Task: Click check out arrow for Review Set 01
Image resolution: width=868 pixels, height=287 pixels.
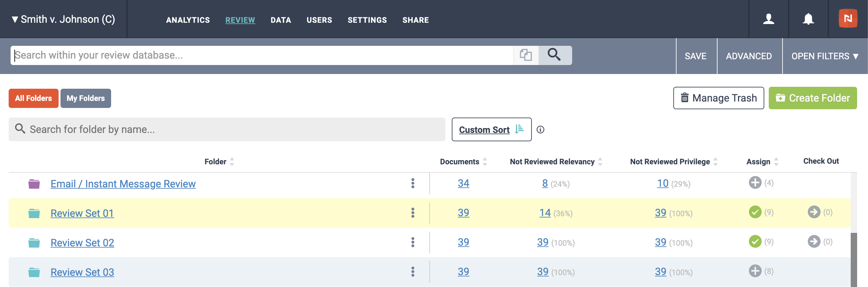Action: (x=814, y=212)
